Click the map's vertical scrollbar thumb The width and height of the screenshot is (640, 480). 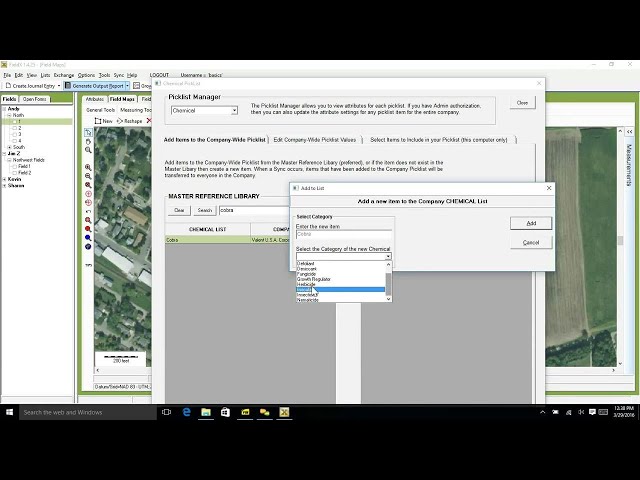[x=620, y=241]
